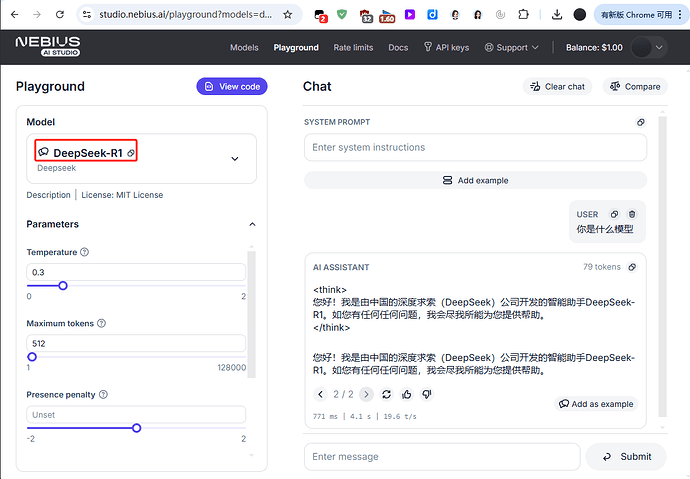Click the Nebius AI Studio logo
Screen dimensions: 690x479
(x=48, y=46)
